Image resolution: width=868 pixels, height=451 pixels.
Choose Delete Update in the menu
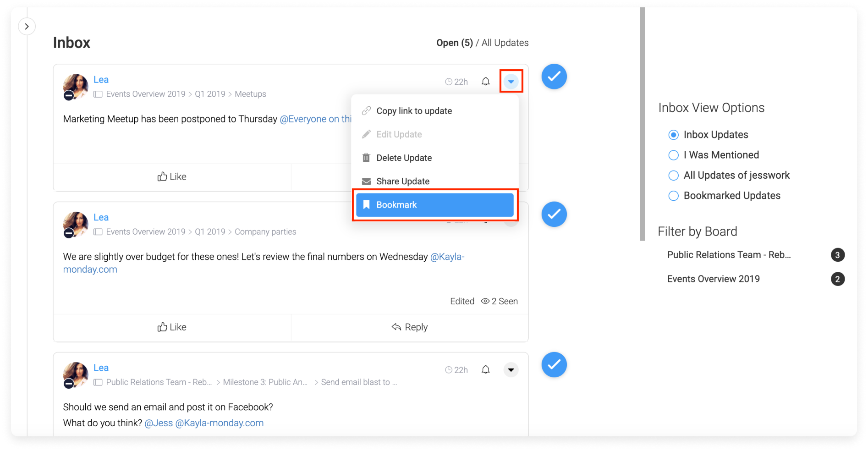[x=435, y=158]
